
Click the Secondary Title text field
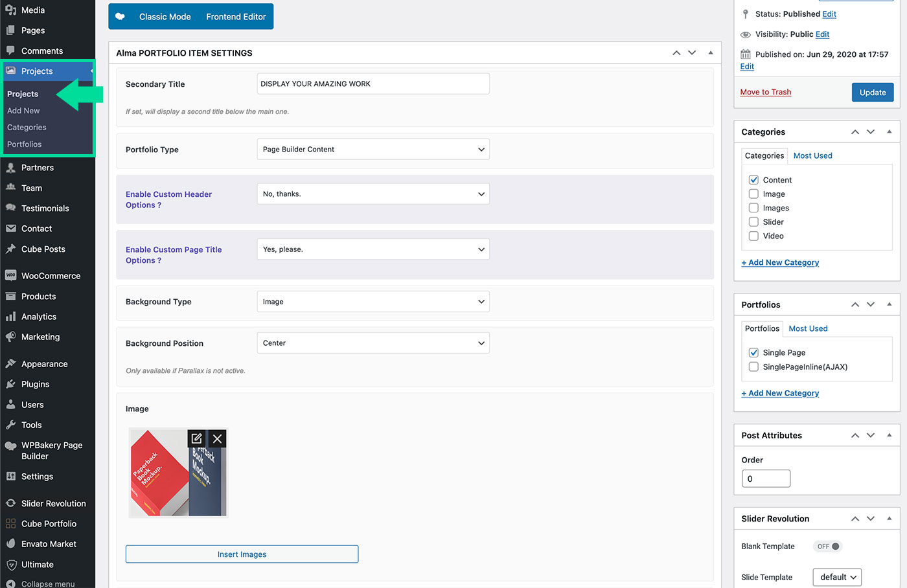(373, 84)
